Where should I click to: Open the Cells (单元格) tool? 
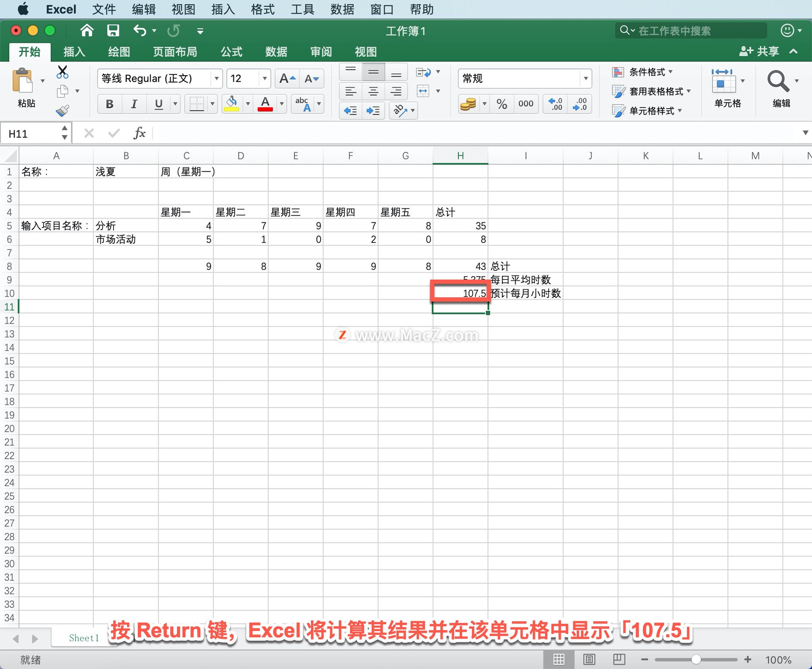click(x=727, y=89)
